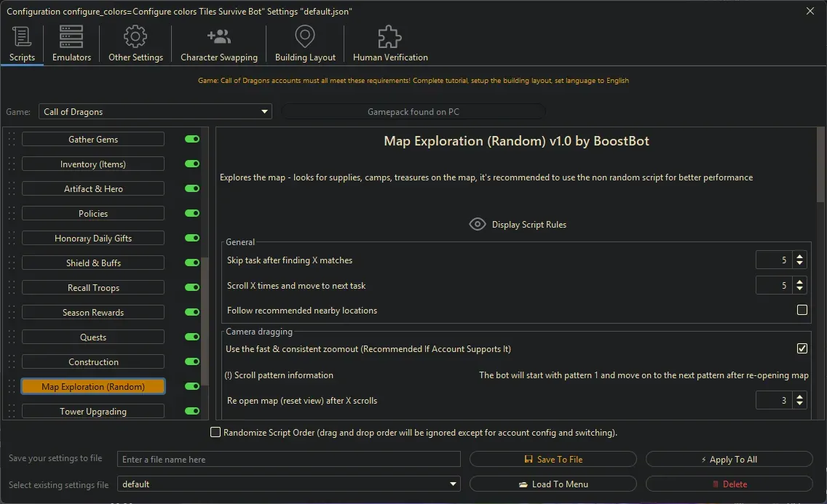827x504 pixels.
Task: Open Other Settings gear icon
Action: click(x=135, y=36)
